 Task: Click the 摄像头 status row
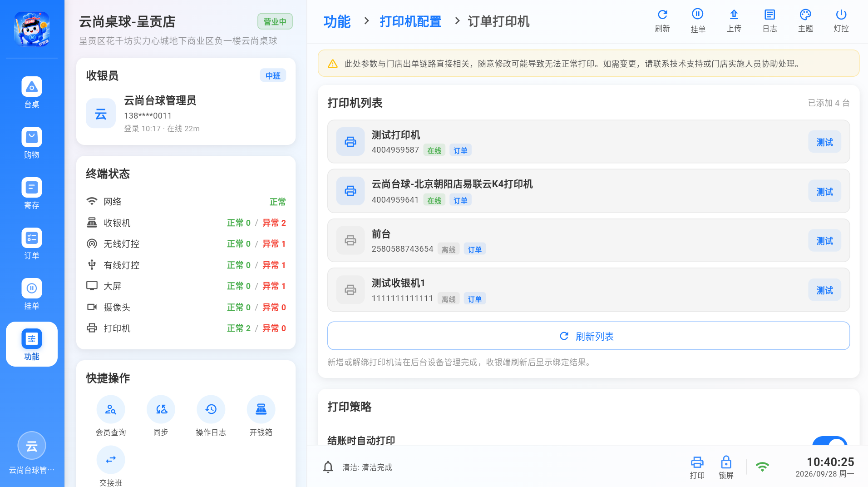pos(186,307)
